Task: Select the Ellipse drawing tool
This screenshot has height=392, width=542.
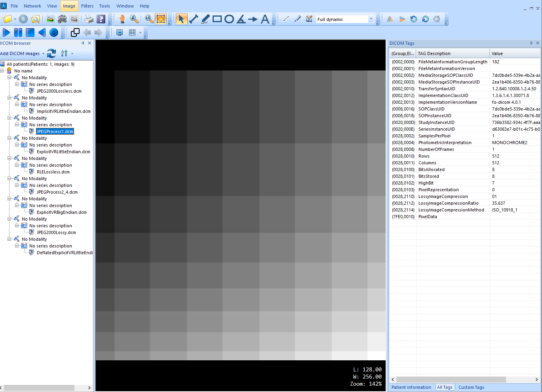Action: pos(229,19)
